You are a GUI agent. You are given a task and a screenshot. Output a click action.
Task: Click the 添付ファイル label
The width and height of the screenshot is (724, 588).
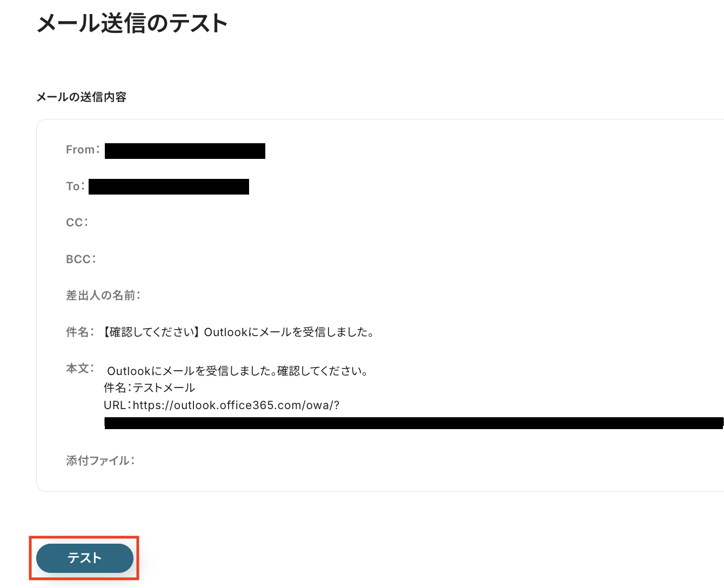[100, 460]
